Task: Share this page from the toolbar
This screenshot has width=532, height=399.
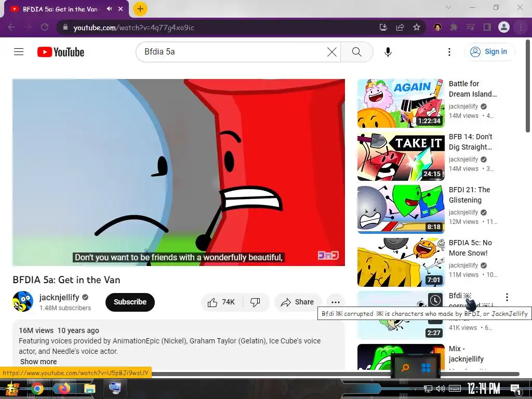Action: [x=400, y=27]
